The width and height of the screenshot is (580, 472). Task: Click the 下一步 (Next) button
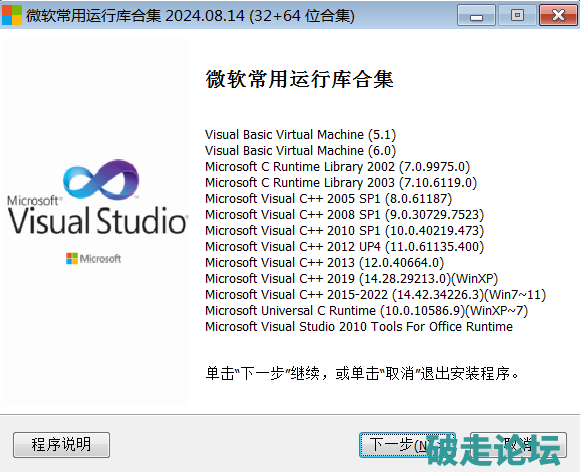click(407, 445)
